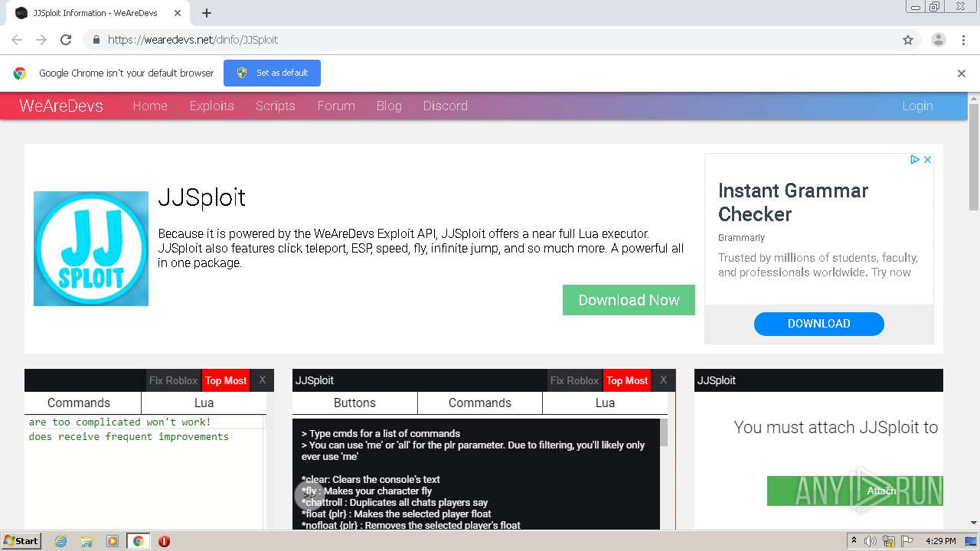Open the media player taskbar icon

click(113, 541)
